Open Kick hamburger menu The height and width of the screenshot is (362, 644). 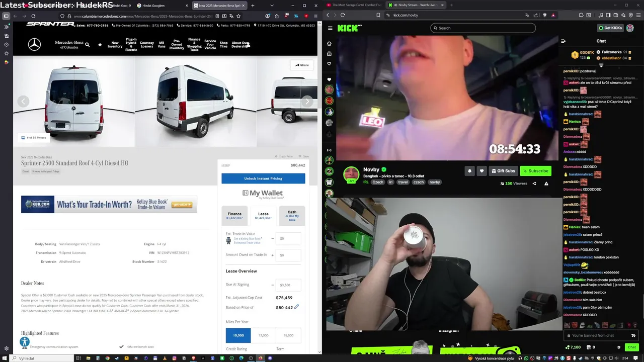click(x=330, y=28)
